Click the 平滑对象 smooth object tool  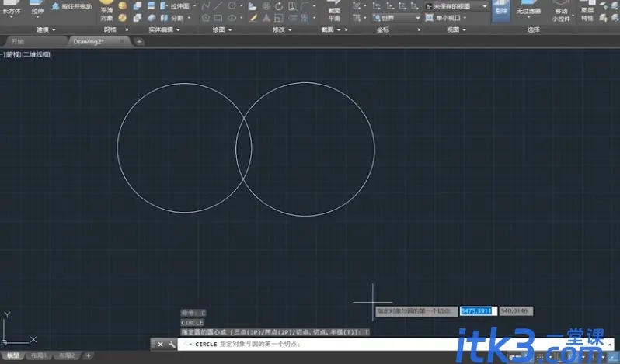106,14
